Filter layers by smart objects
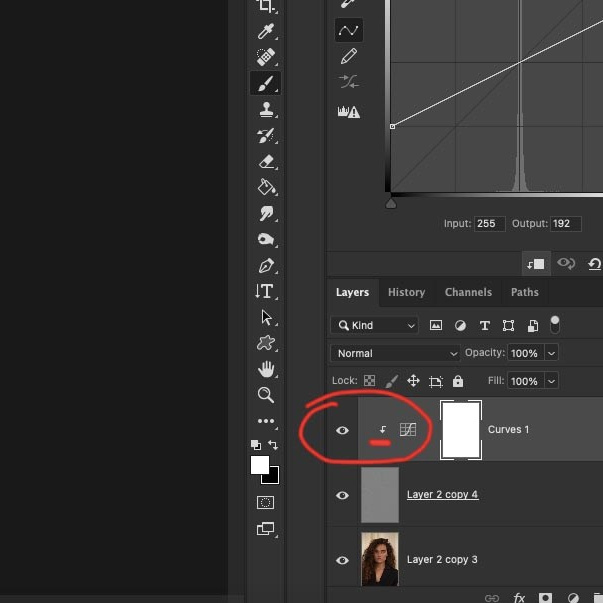603x603 pixels. [533, 326]
